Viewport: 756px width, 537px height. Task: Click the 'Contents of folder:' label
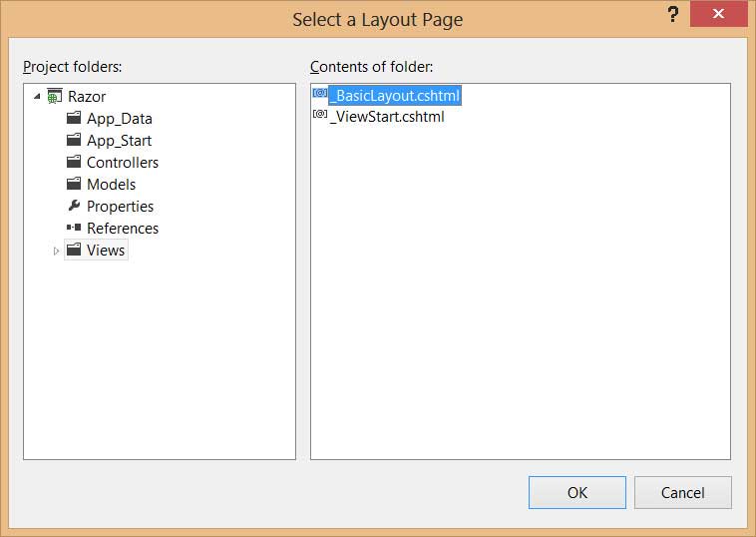pyautogui.click(x=372, y=67)
